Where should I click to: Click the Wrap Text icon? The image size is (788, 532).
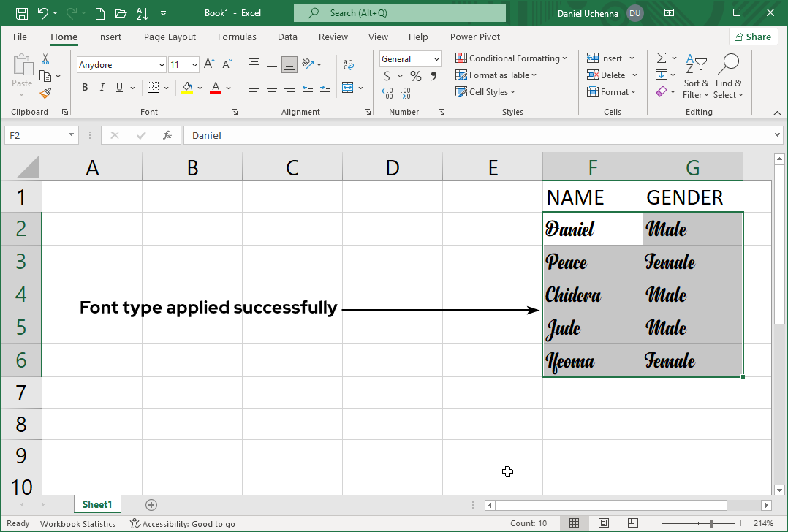click(348, 64)
